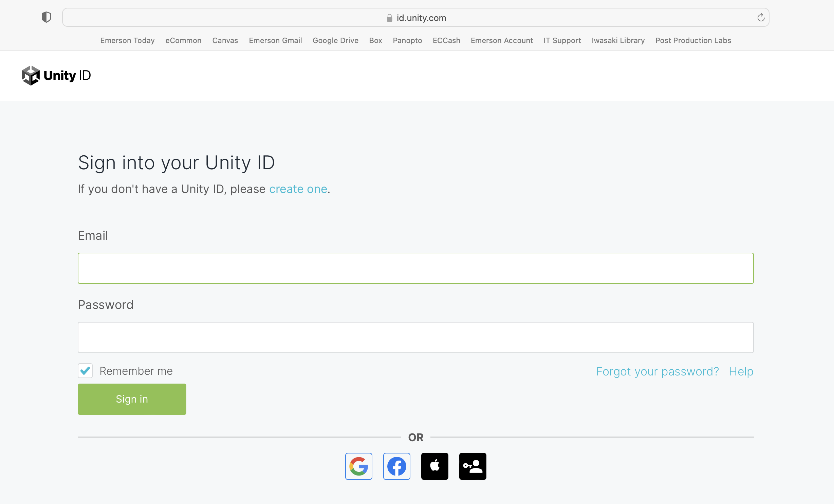Click the Unity ID logo
The width and height of the screenshot is (834, 504).
tap(56, 75)
